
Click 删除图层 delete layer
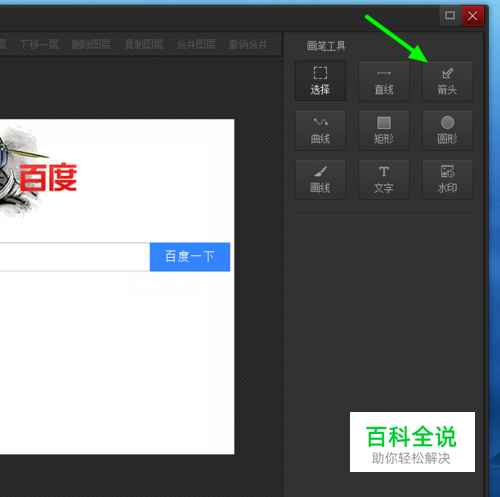click(91, 44)
